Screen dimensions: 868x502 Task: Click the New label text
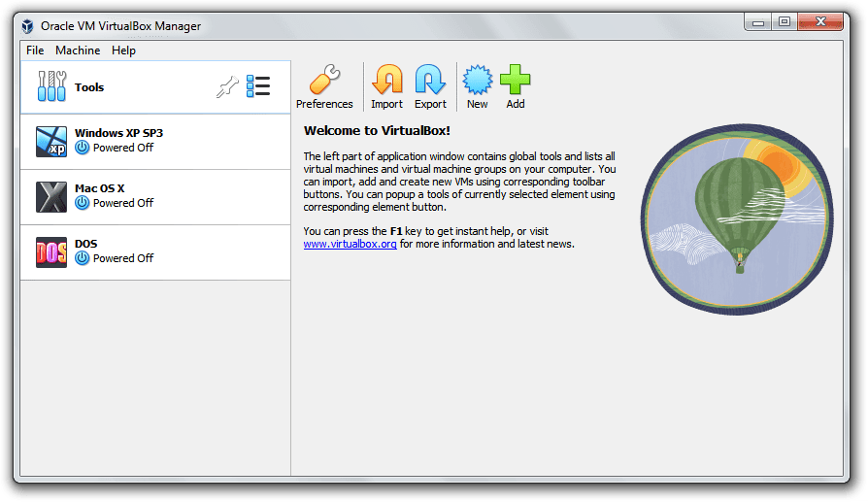(x=477, y=104)
